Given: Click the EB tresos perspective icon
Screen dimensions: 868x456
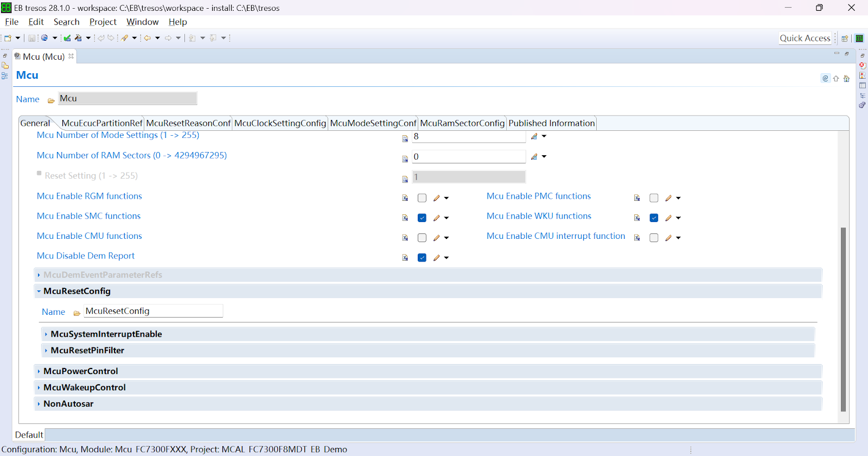Looking at the screenshot, I should (859, 39).
